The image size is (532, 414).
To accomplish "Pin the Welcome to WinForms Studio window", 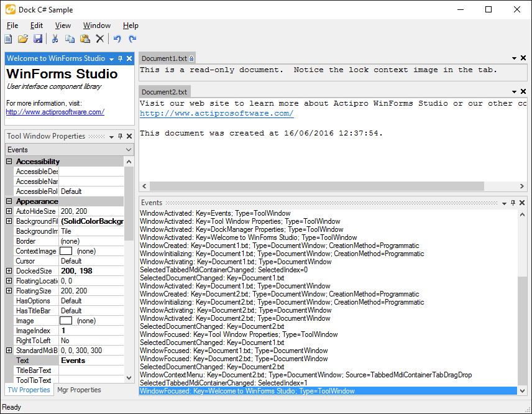I will pyautogui.click(x=120, y=58).
